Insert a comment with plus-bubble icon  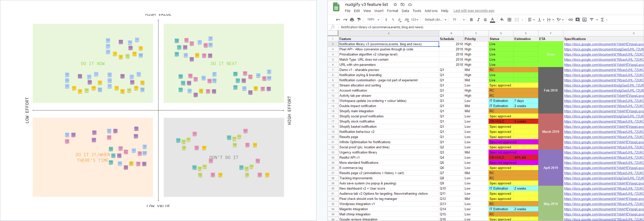click(578, 20)
